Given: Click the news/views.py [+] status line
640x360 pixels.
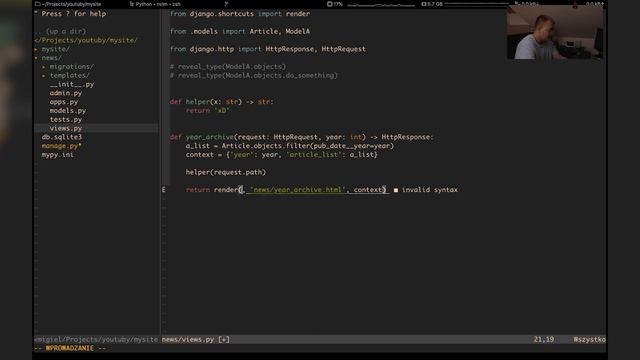Looking at the screenshot, I should click(196, 339).
